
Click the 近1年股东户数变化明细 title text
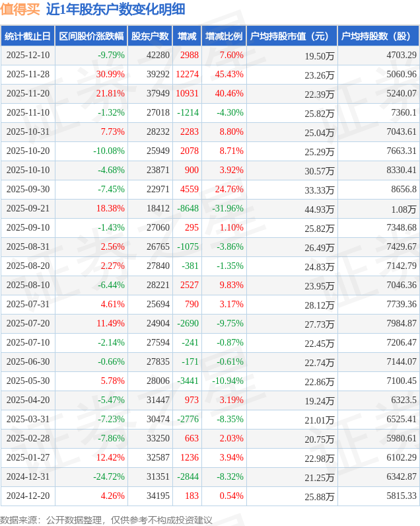tap(116, 9)
